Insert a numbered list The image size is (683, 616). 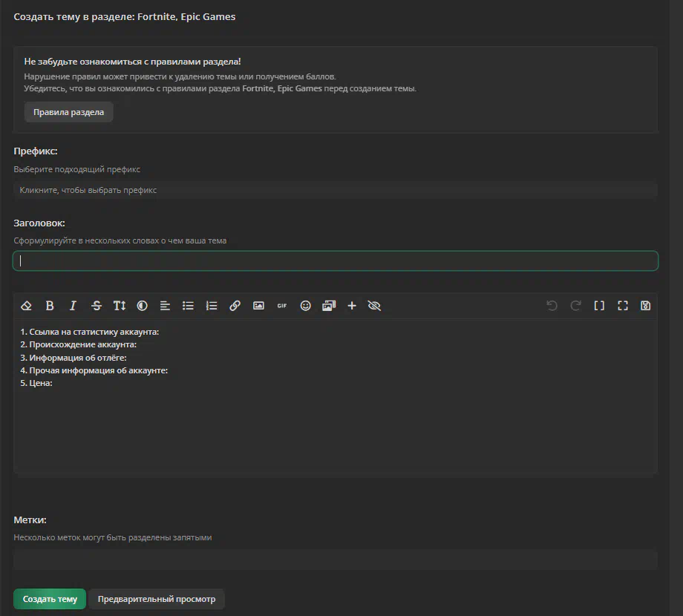(212, 306)
